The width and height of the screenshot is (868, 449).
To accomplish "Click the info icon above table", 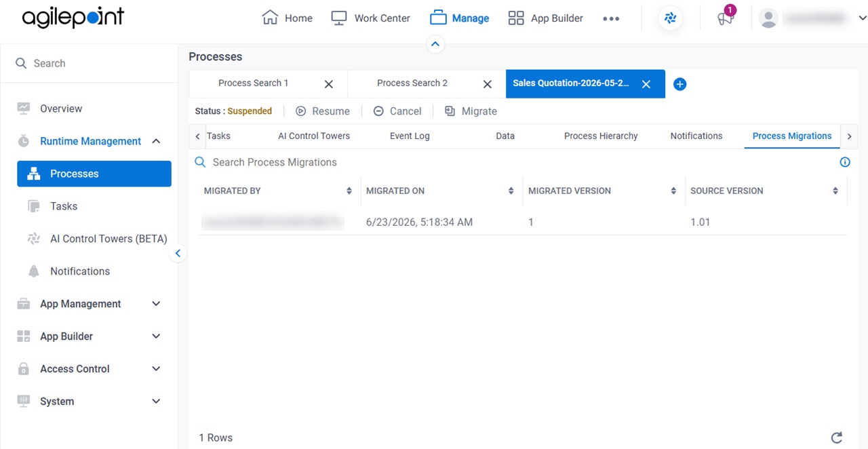I will 845,162.
